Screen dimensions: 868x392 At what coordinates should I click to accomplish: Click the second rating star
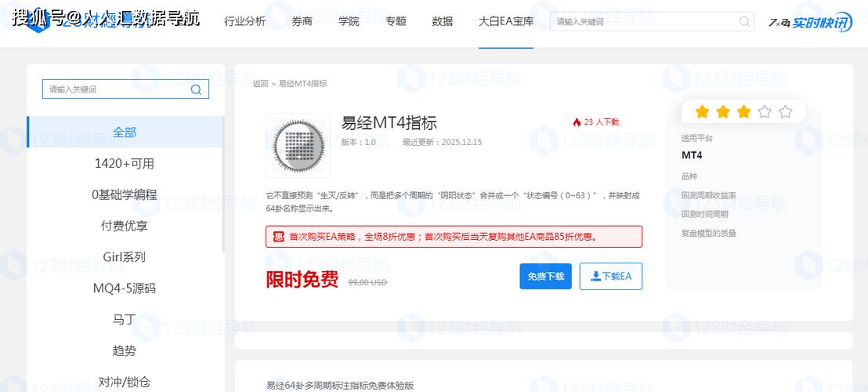click(x=723, y=112)
